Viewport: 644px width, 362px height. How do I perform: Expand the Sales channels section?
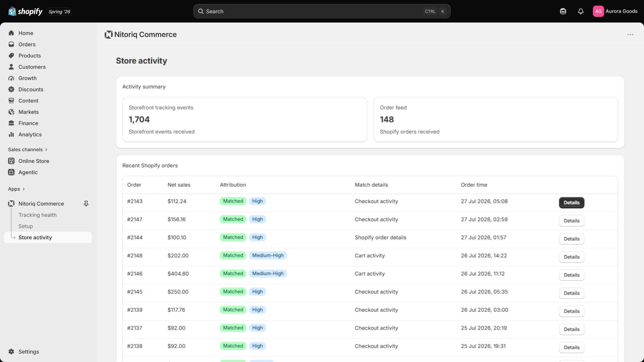[x=28, y=150]
